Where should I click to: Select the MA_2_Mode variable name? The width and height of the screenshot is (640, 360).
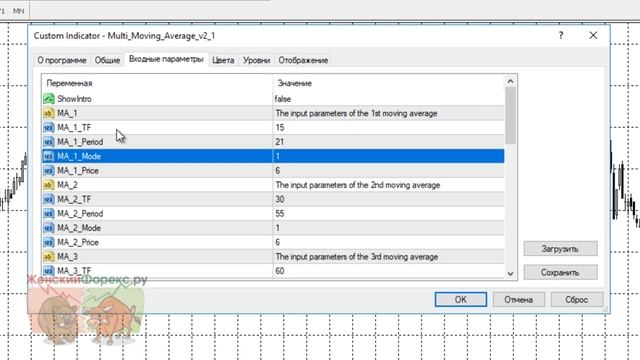(x=79, y=228)
